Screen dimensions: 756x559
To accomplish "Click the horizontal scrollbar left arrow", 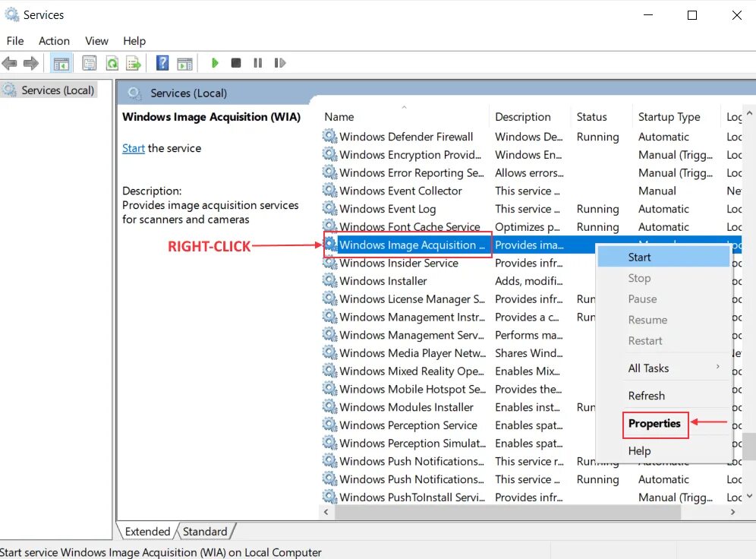I will tap(326, 512).
